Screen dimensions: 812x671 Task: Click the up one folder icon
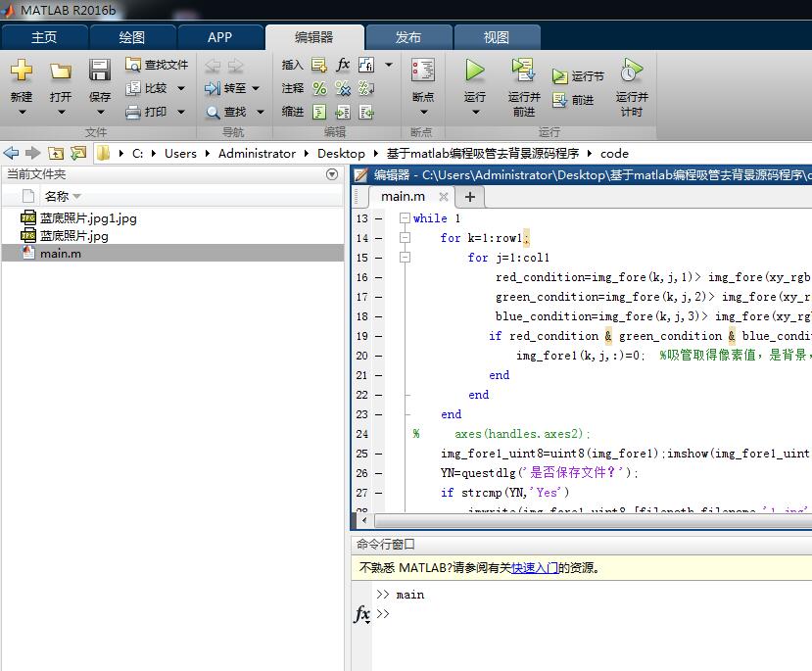point(56,153)
